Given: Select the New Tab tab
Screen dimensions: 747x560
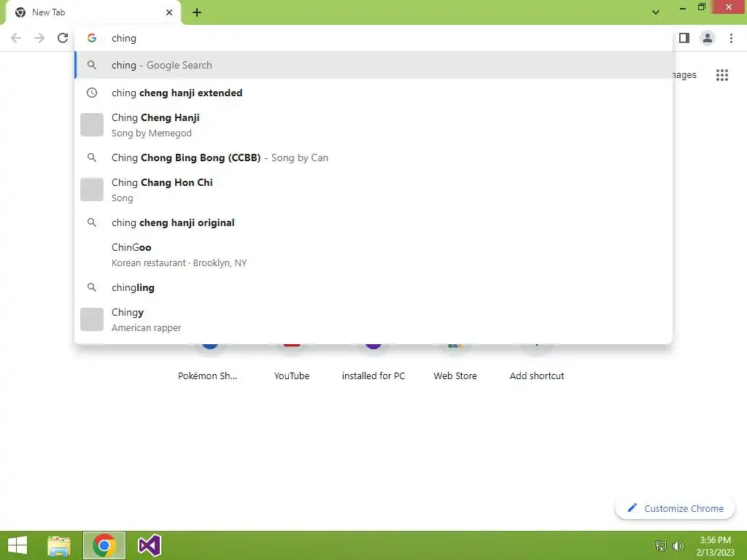Looking at the screenshot, I should point(93,12).
